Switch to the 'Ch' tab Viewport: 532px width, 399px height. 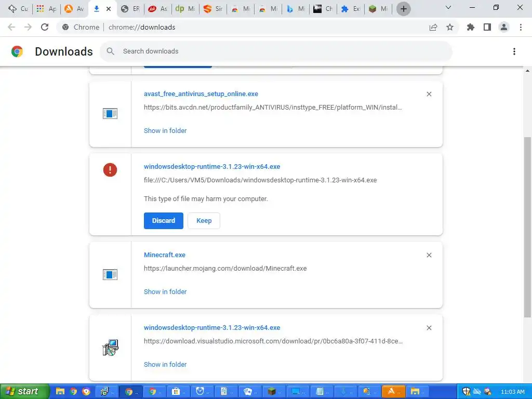point(323,9)
